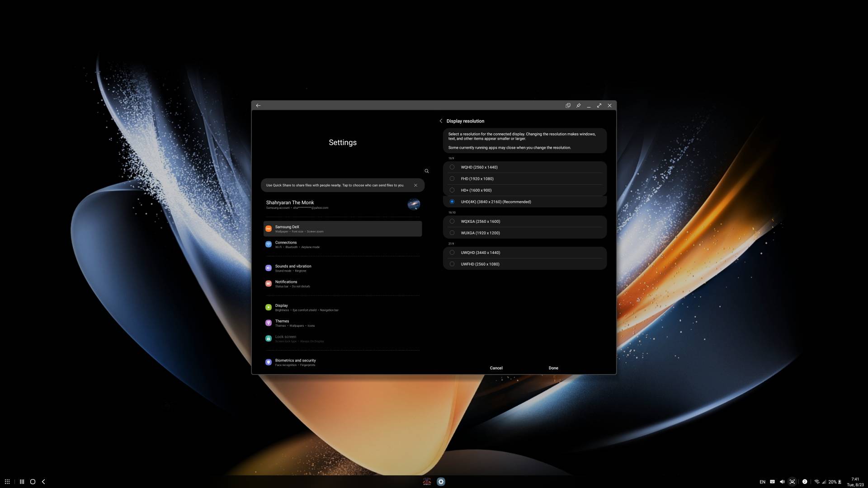This screenshot has width=868, height=488.
Task: Click the Samsung DeX label text
Action: click(x=287, y=227)
